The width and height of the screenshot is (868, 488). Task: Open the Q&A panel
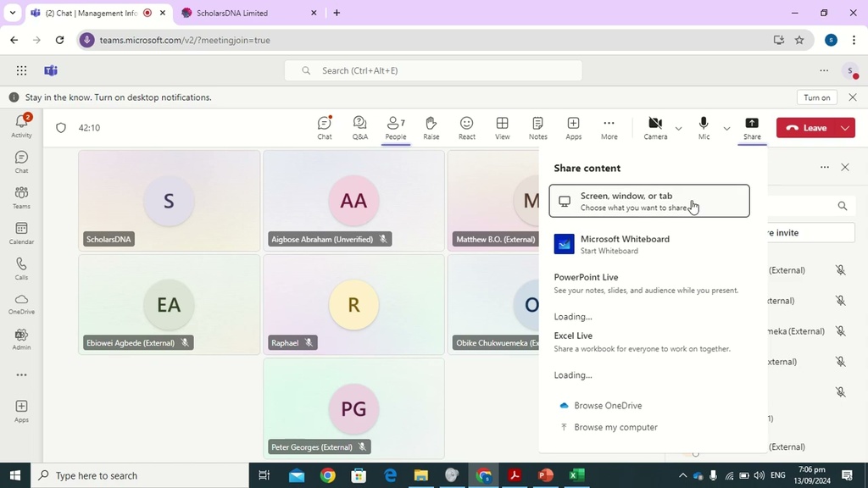point(359,127)
